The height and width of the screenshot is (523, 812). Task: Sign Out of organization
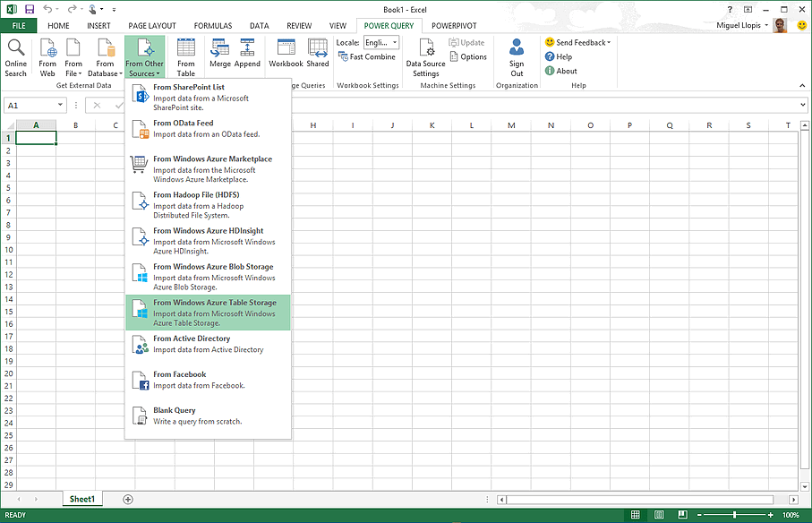(517, 58)
